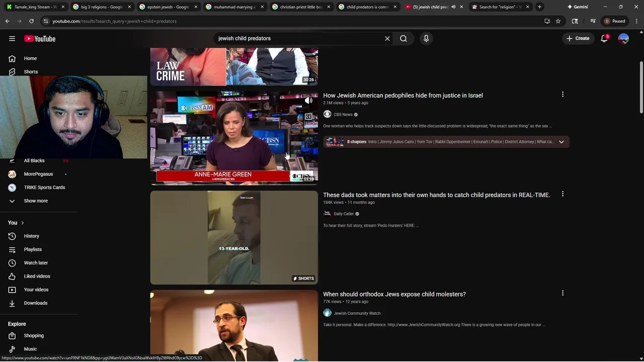Open the Law & Crime video thumbnail
Screen dimensions: 644x362
234,66
